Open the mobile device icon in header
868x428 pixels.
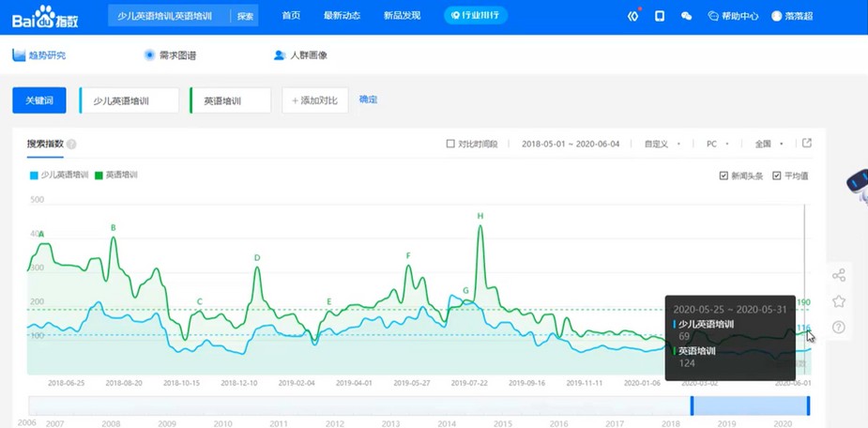click(660, 16)
